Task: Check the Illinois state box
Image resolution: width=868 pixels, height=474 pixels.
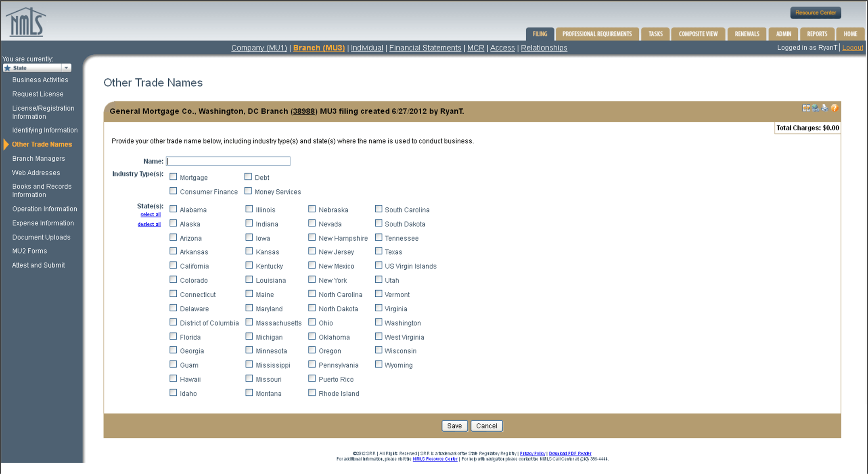Action: tap(249, 209)
